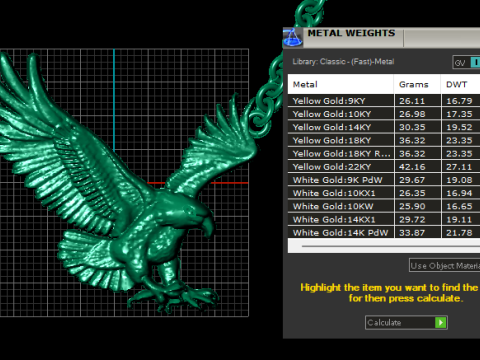Select the White Gold:10KW row
Viewport: 480px width, 360px height.
[384, 206]
